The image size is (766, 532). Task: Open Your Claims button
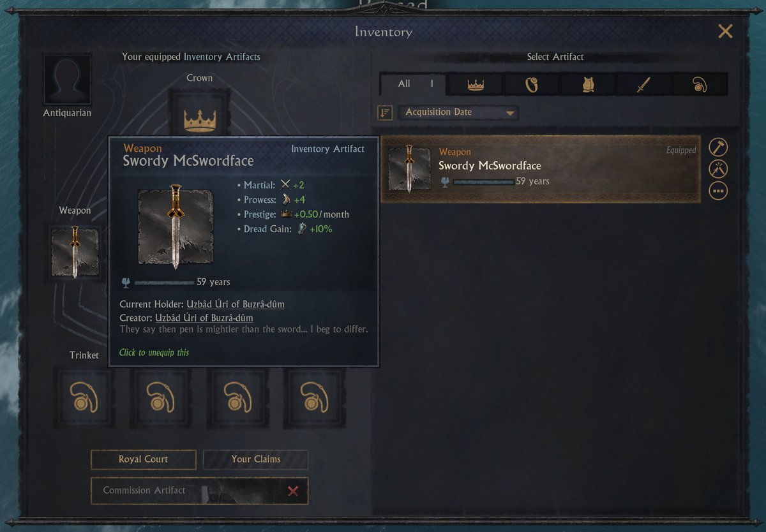(x=255, y=459)
